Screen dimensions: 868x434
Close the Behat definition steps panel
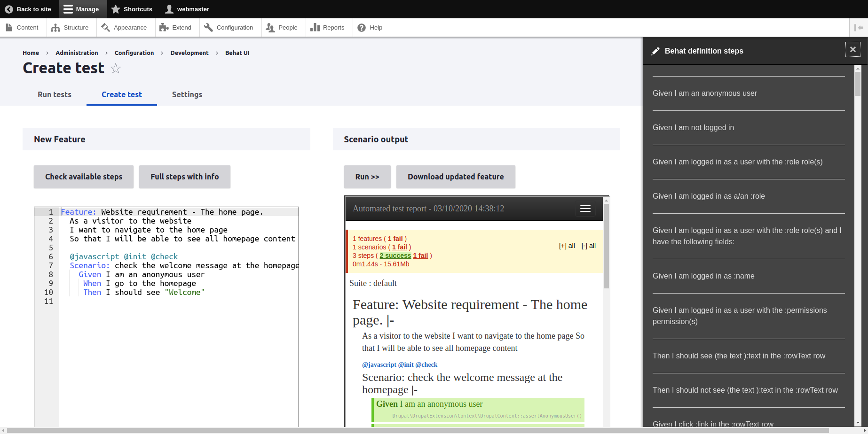pos(852,50)
